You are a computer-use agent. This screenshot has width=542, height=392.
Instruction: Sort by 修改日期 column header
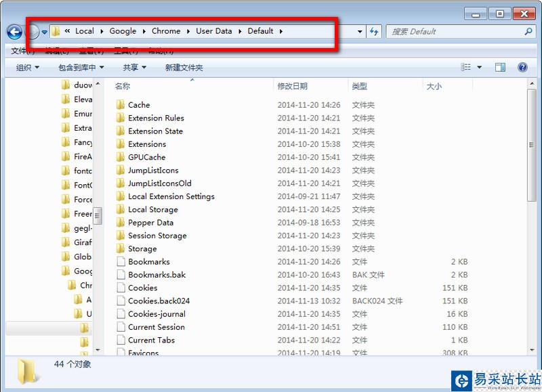click(293, 86)
